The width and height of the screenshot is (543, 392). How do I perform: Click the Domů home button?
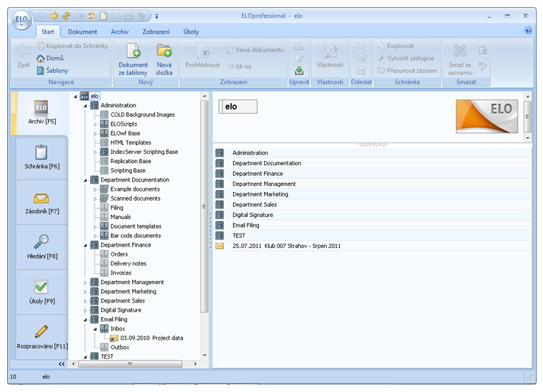click(x=50, y=58)
